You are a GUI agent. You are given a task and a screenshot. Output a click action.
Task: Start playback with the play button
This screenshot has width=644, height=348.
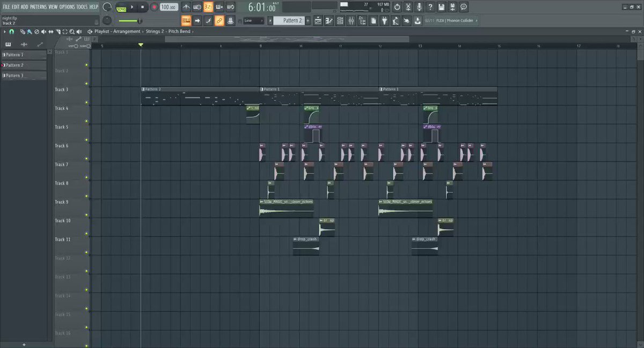[x=132, y=7]
